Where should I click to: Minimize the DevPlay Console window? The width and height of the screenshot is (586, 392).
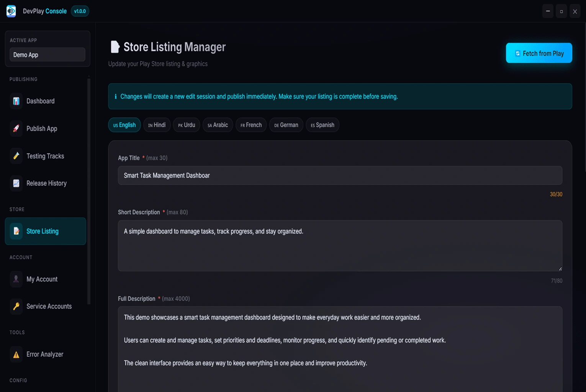pos(548,11)
